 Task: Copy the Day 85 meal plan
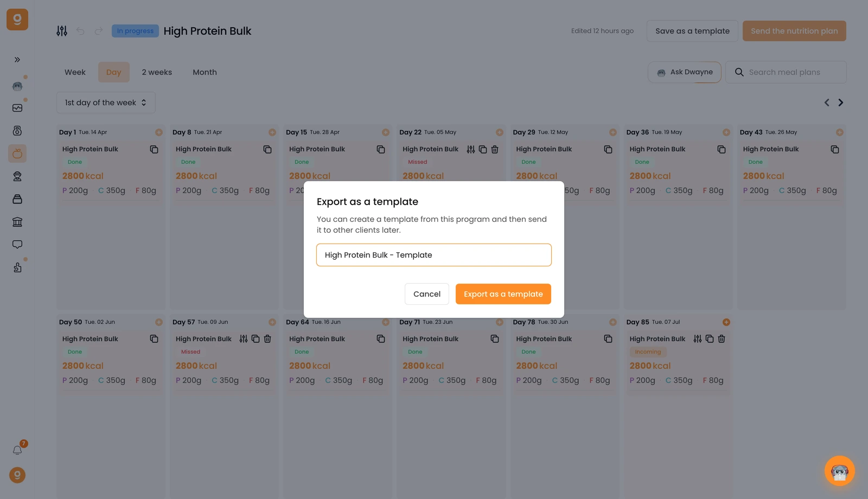pyautogui.click(x=710, y=339)
